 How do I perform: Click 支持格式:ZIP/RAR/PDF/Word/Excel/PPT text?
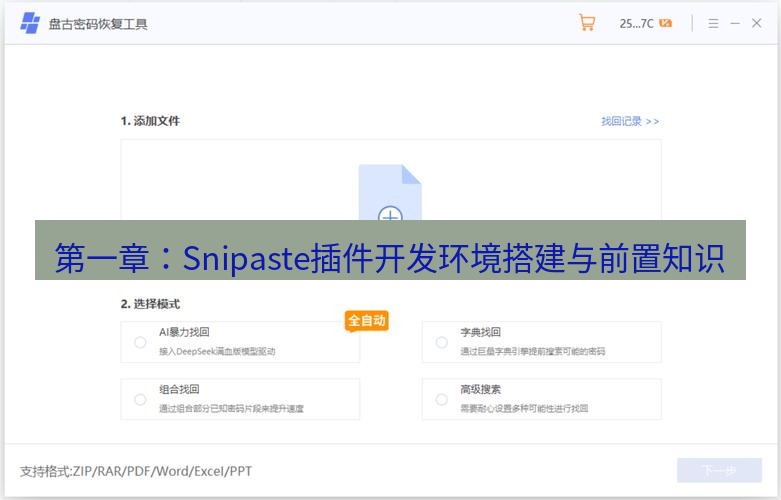click(136, 471)
